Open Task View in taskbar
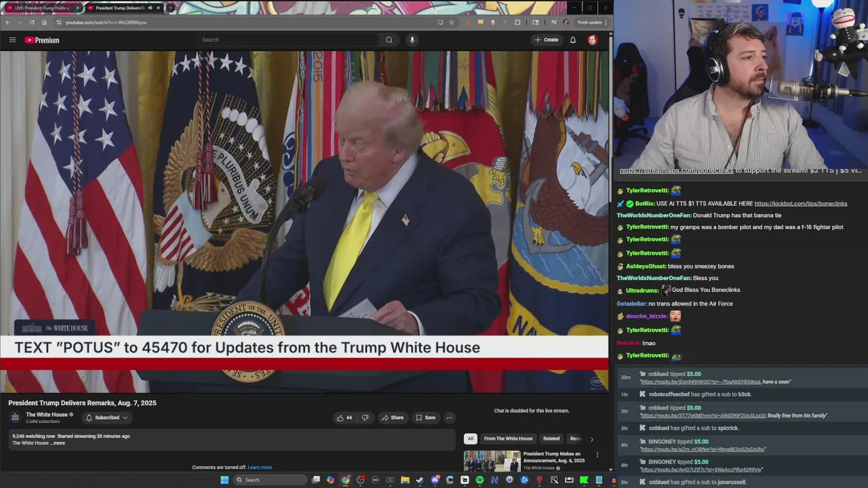Viewport: 868px width, 488px height. point(316,480)
